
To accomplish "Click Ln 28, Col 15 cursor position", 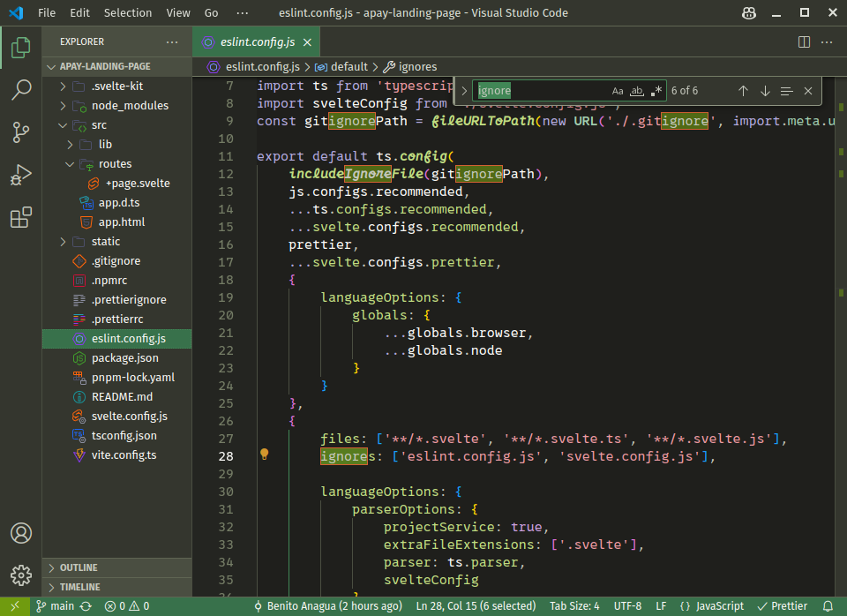I will tap(476, 606).
